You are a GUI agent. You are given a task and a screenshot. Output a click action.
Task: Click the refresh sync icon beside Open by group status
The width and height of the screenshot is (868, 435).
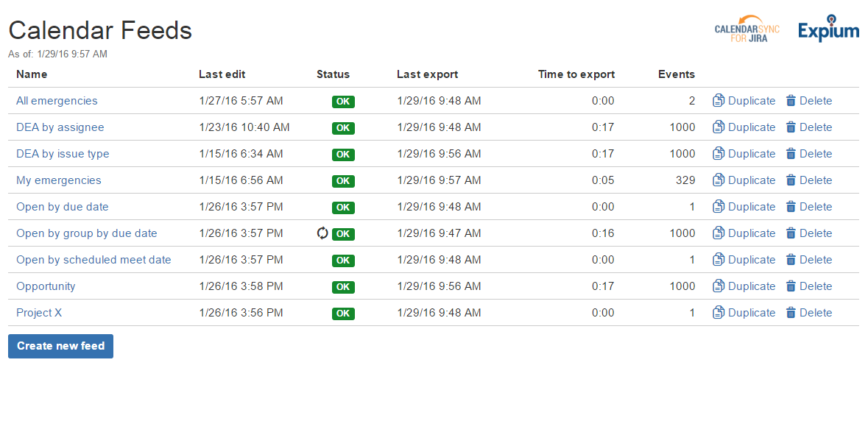[322, 233]
